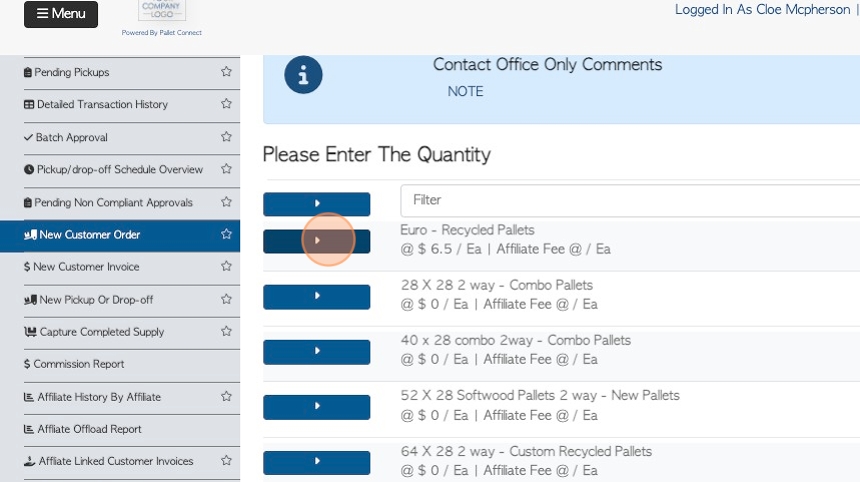Click star for Pending Non Compliant Approvals
This screenshot has height=482, width=860.
(x=226, y=202)
